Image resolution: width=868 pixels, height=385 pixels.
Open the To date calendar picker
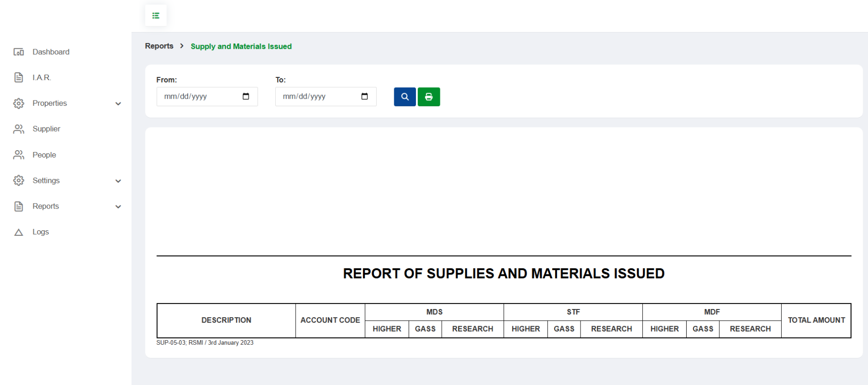point(364,96)
